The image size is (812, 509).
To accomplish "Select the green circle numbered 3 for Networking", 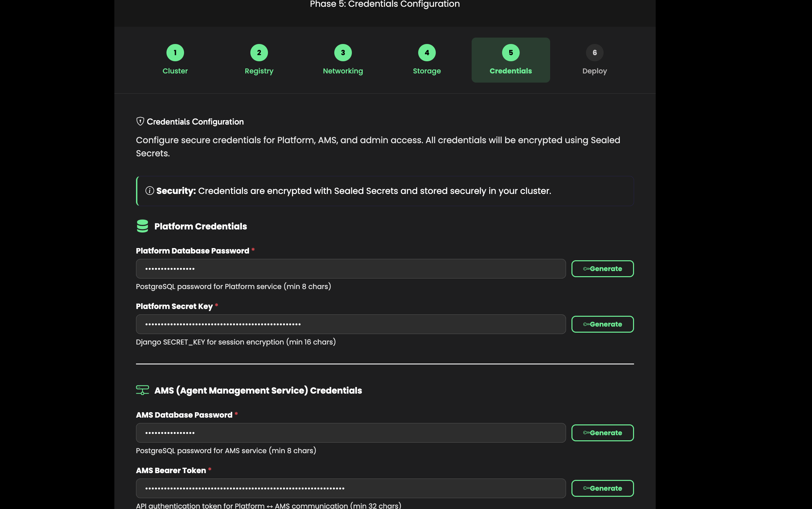I will click(343, 52).
